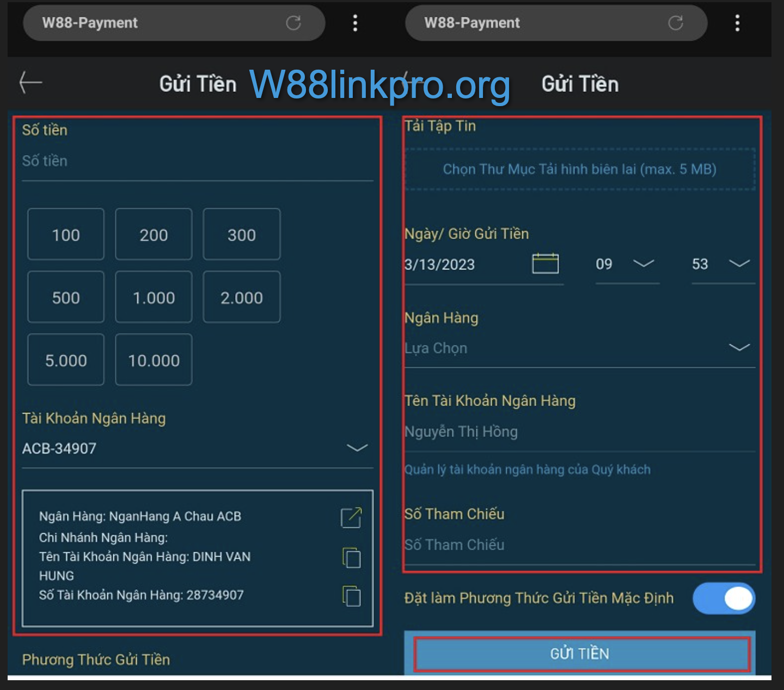Open Quản lý tài khoản ngân hàng link

tap(527, 470)
